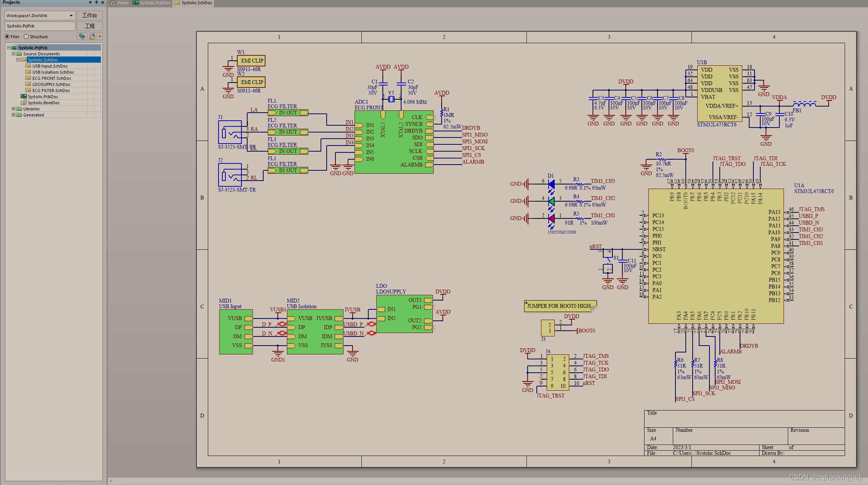Click the USB Input.SchDoc sheet icon
This screenshot has height=485, width=868.
(28, 66)
